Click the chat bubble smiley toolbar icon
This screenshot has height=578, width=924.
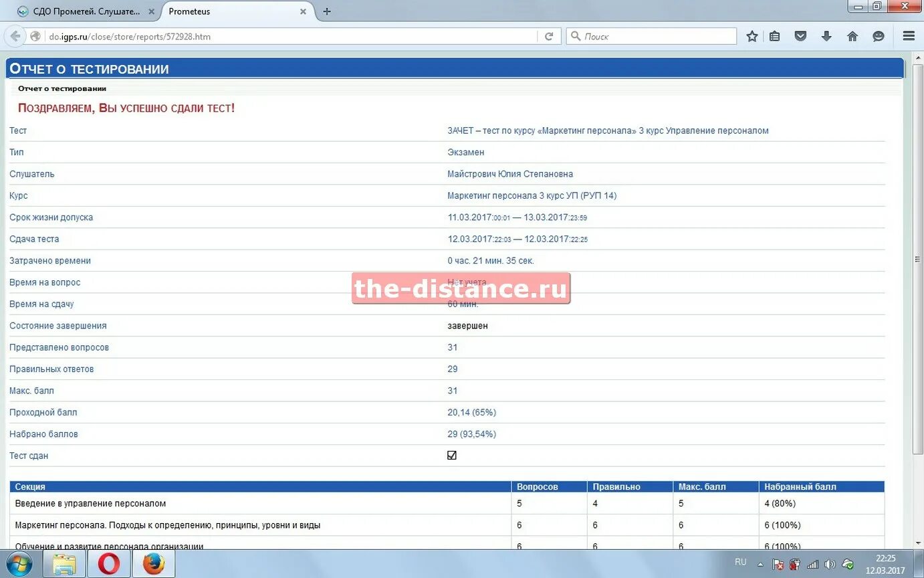(x=879, y=37)
